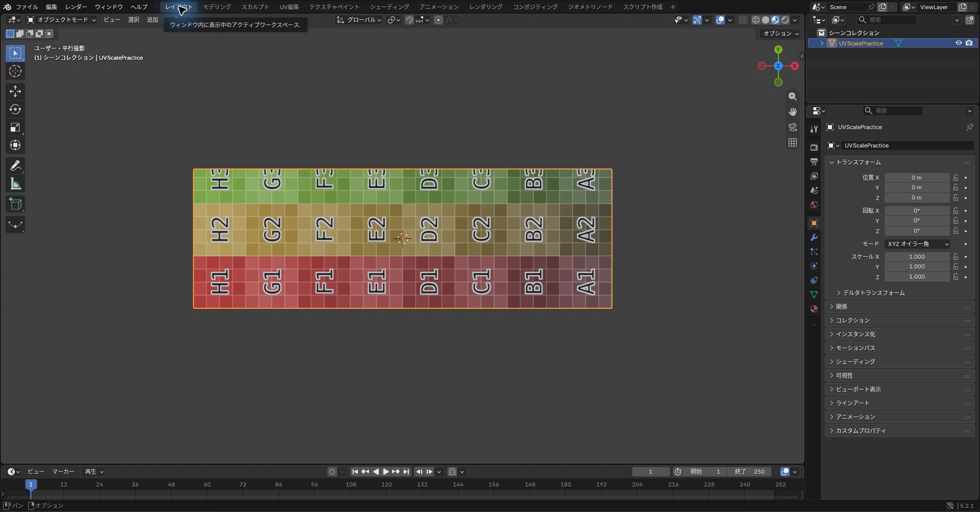Select the Add Cube tool
This screenshot has height=512, width=980.
(15, 204)
